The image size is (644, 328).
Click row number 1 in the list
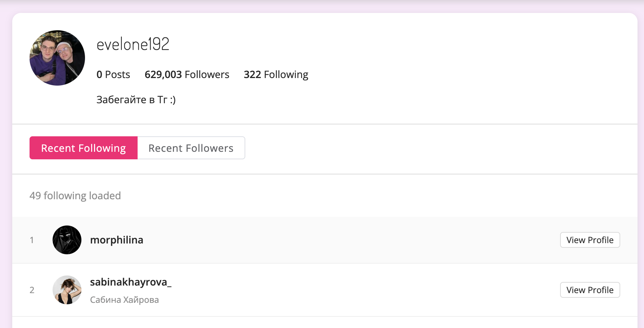(x=32, y=240)
